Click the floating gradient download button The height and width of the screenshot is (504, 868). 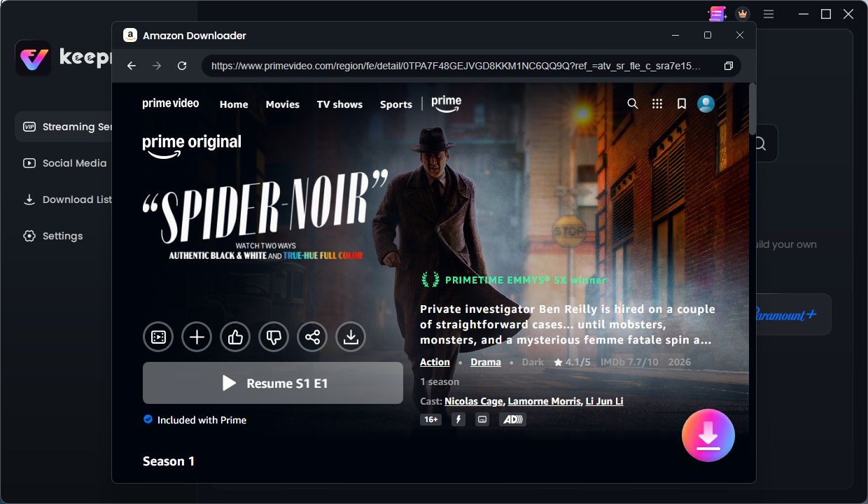point(708,435)
